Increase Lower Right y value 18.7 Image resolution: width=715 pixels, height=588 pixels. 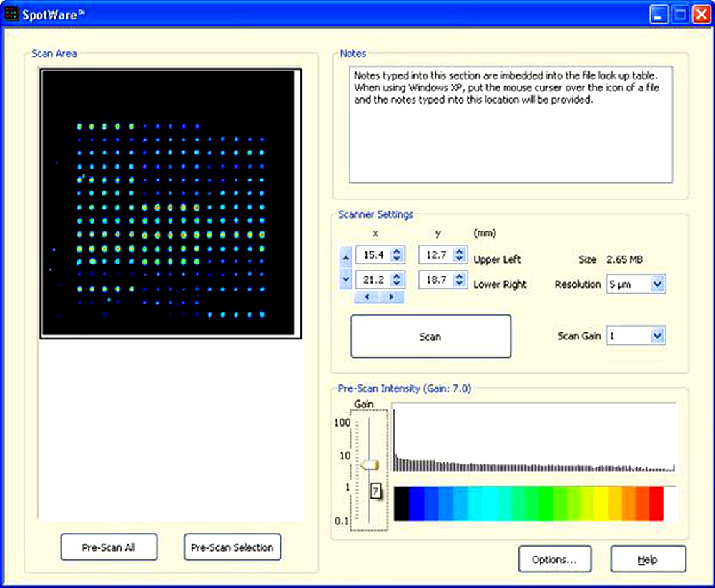coord(460,276)
